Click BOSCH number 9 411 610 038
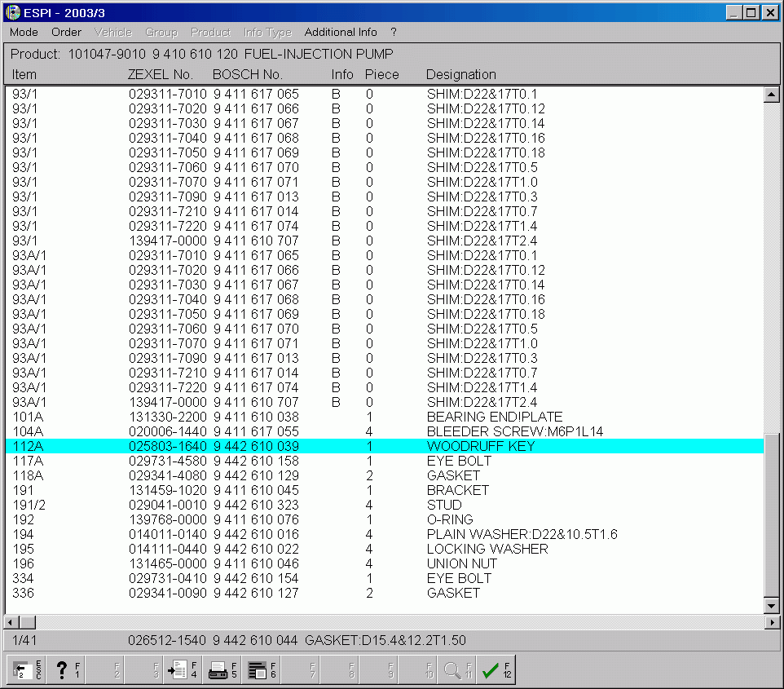The height and width of the screenshot is (689, 784). click(256, 417)
